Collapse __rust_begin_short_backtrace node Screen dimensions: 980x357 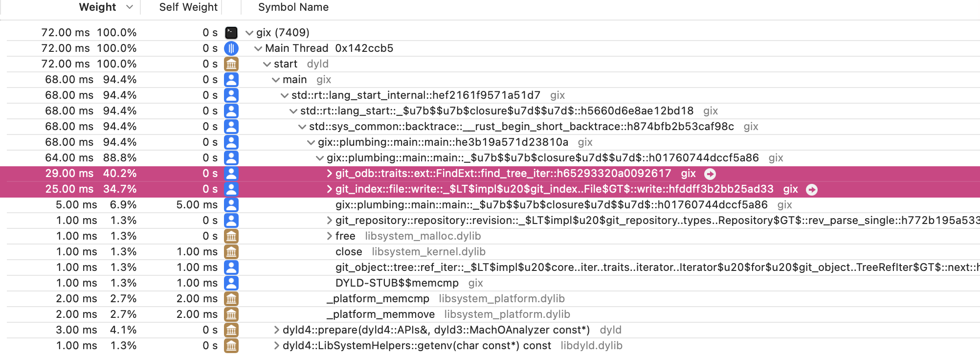302,127
